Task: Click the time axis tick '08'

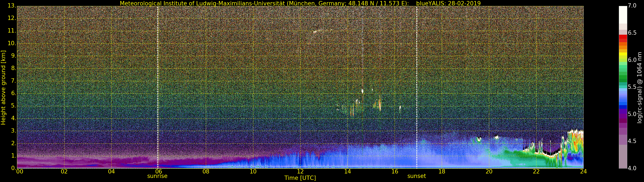Action: tap(206, 172)
